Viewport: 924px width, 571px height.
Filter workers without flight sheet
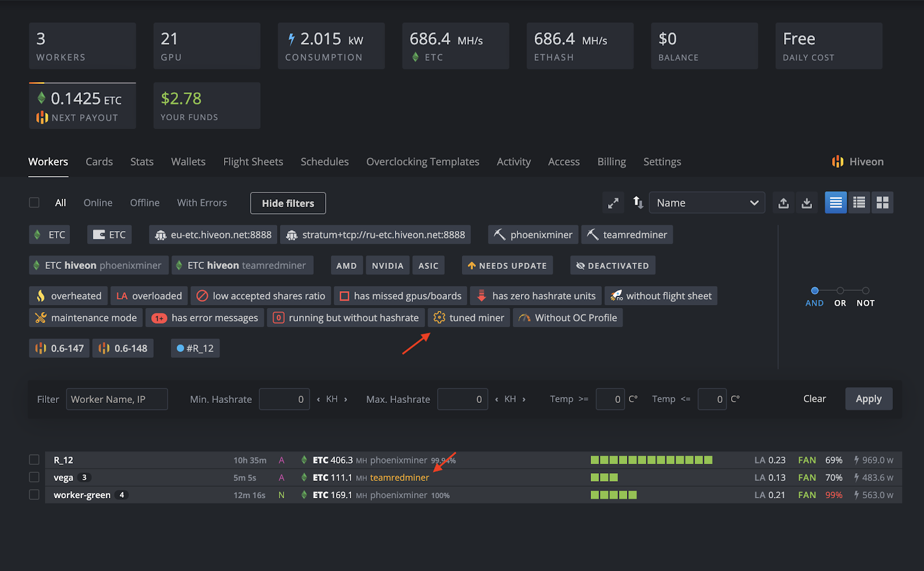tap(661, 296)
